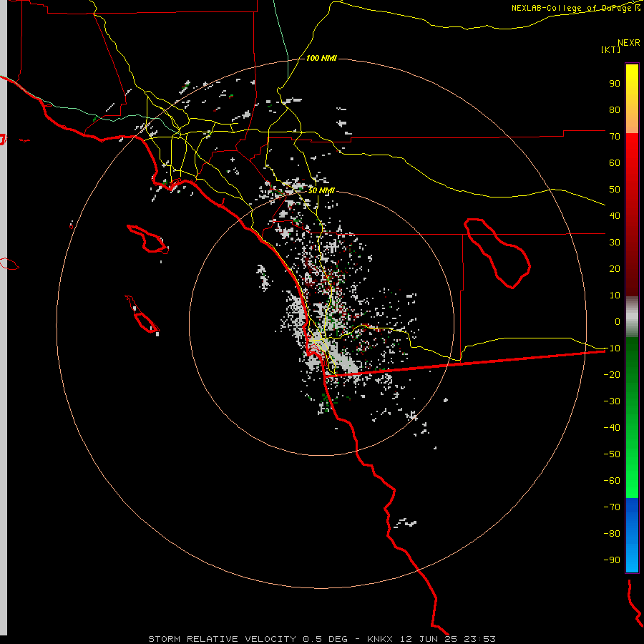Viewport: 644px width, 644px height.
Task: Click the -70 knots scale label
Action: [x=612, y=507]
